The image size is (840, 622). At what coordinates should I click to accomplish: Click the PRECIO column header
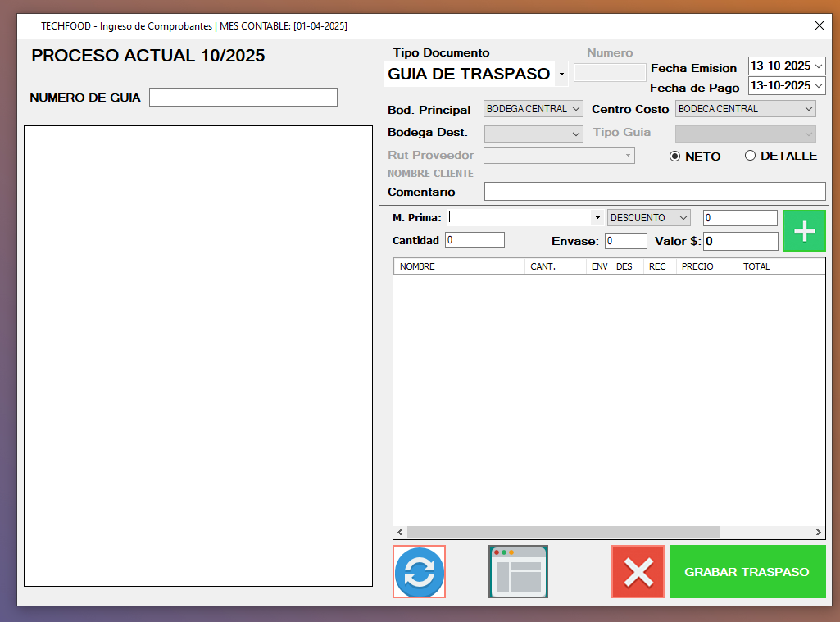click(706, 266)
